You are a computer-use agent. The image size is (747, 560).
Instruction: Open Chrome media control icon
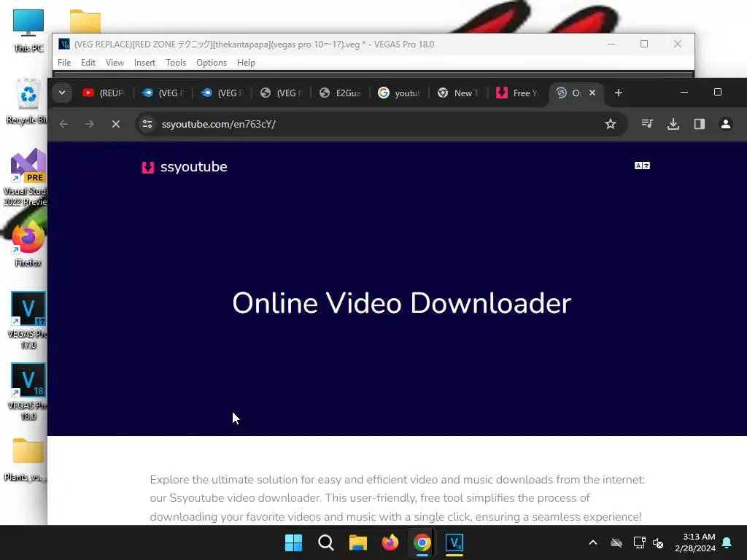point(647,124)
